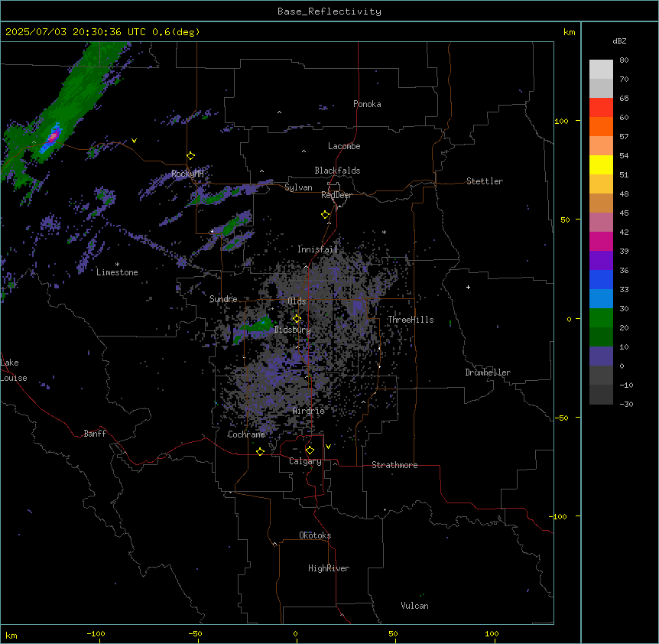This screenshot has width=659, height=644.
Task: Click the dBZ legend heading
Action: [x=619, y=41]
